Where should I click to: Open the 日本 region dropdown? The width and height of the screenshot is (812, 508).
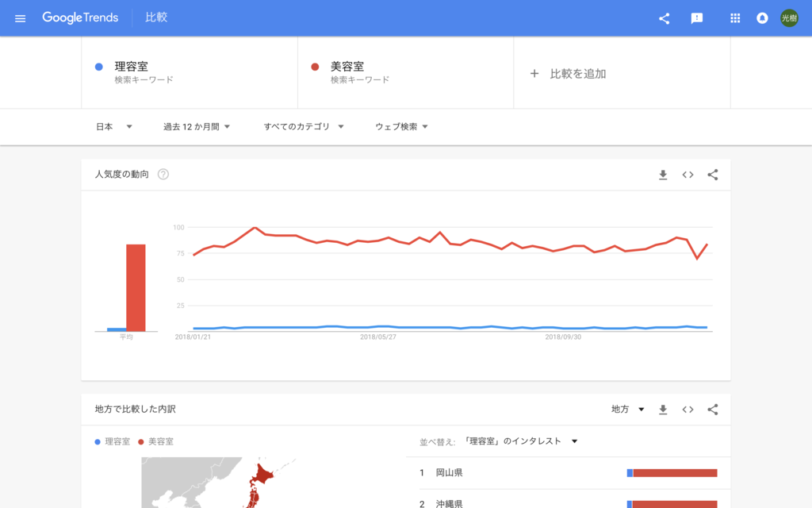coord(114,126)
